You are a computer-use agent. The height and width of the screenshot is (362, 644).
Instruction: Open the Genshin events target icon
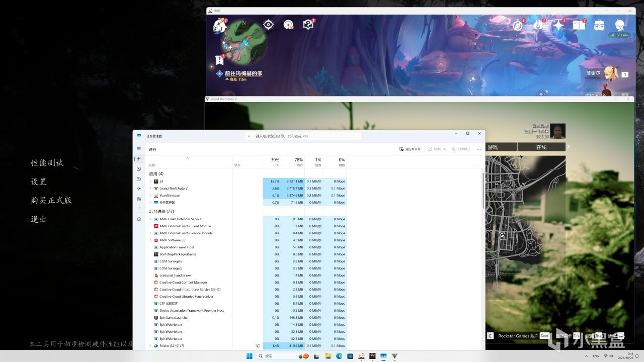coord(288,25)
